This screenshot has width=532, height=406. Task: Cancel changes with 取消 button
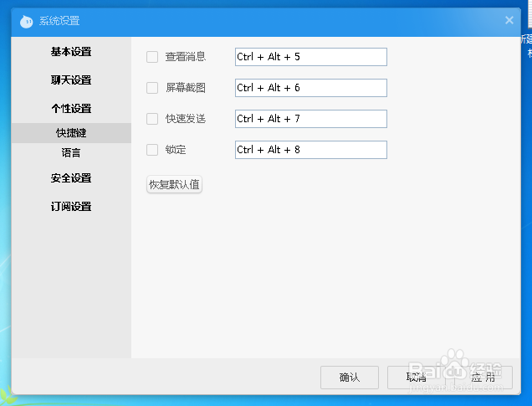coord(417,378)
